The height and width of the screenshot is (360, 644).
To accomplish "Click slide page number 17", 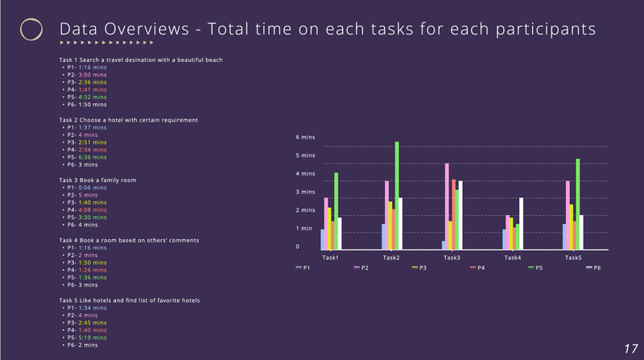I will (631, 349).
